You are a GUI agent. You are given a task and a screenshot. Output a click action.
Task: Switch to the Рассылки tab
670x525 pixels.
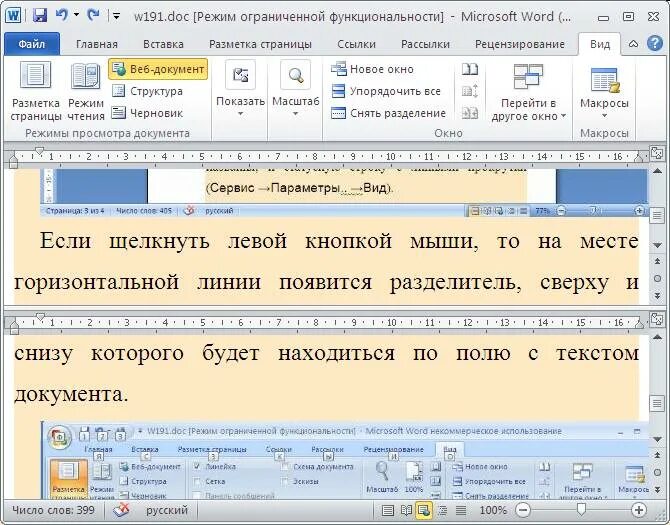425,44
